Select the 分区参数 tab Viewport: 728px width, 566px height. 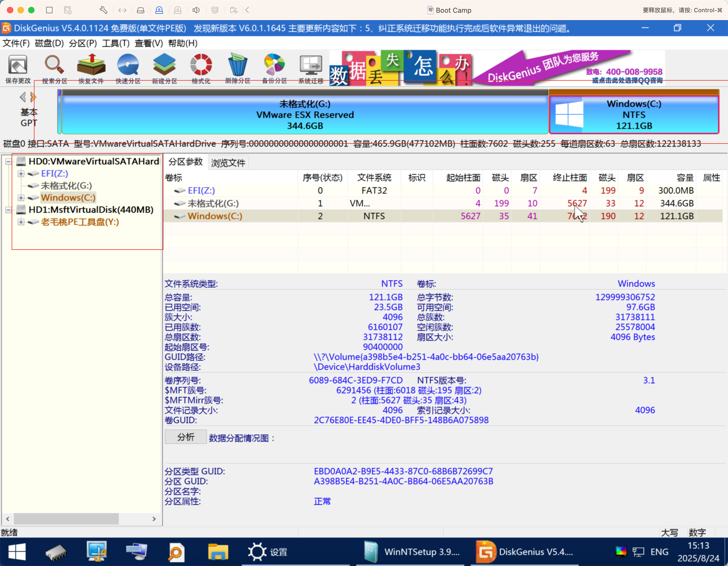185,162
